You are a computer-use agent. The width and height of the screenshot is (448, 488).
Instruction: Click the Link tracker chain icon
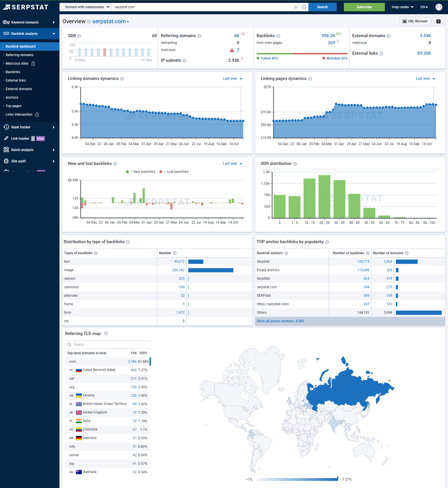pos(6,139)
